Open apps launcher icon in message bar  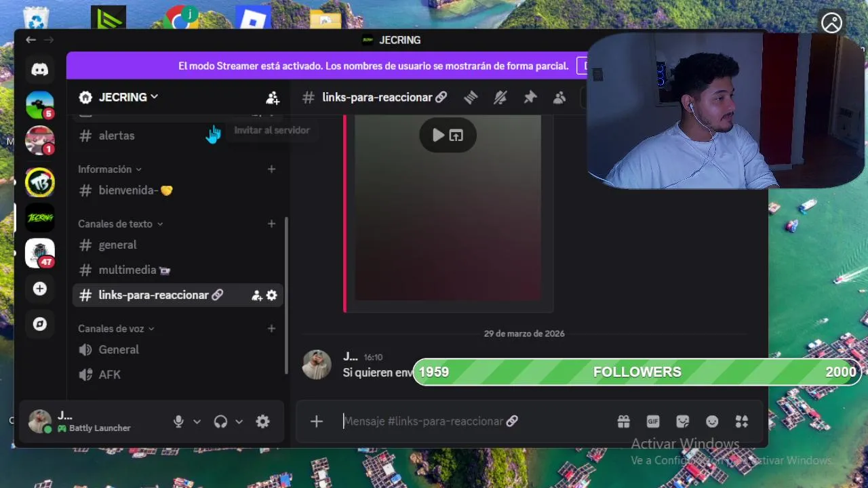pos(742,422)
